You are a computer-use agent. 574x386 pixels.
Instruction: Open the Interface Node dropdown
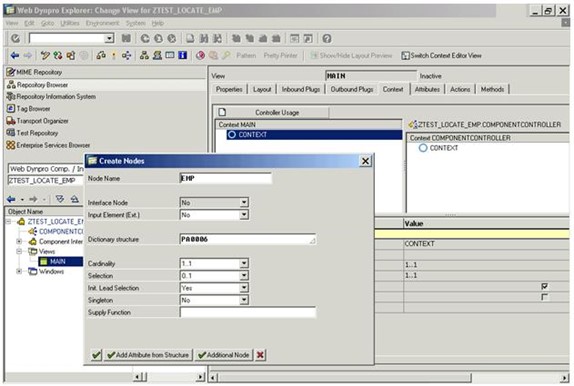[x=244, y=203]
